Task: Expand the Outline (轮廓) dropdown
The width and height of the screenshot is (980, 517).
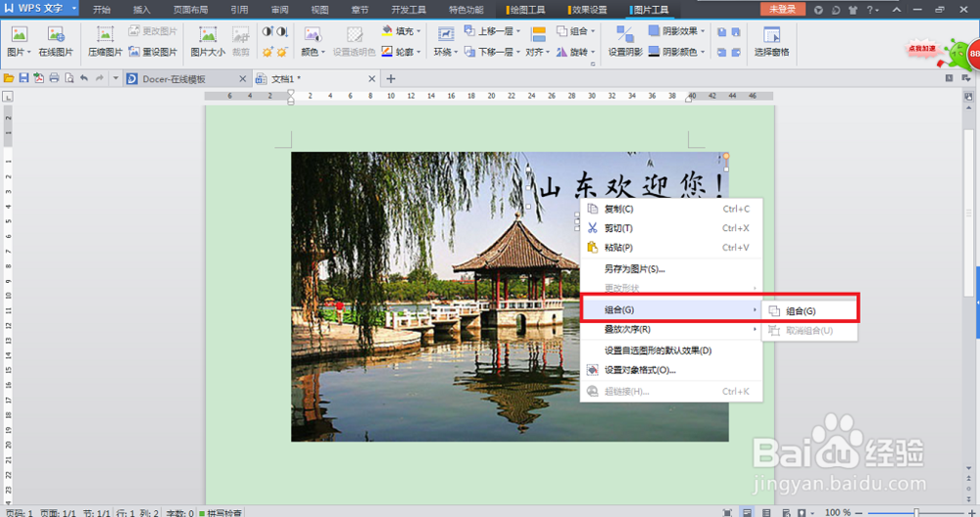Action: [x=418, y=52]
